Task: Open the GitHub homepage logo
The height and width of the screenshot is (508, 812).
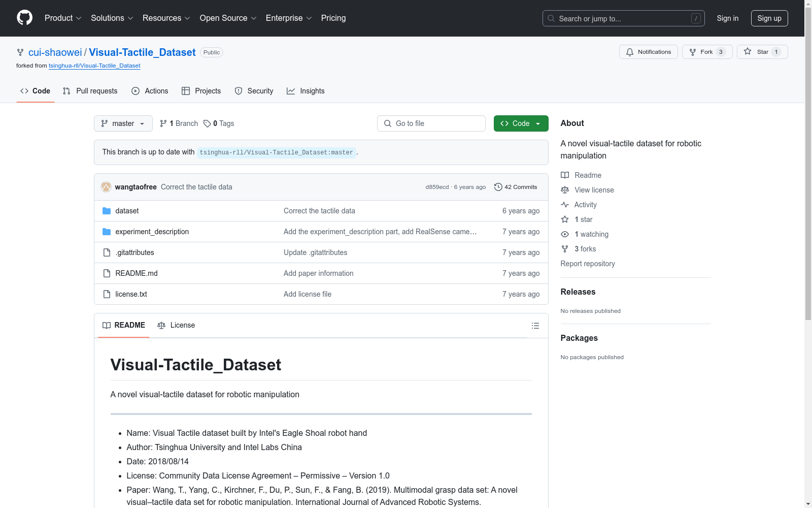Action: [24, 18]
